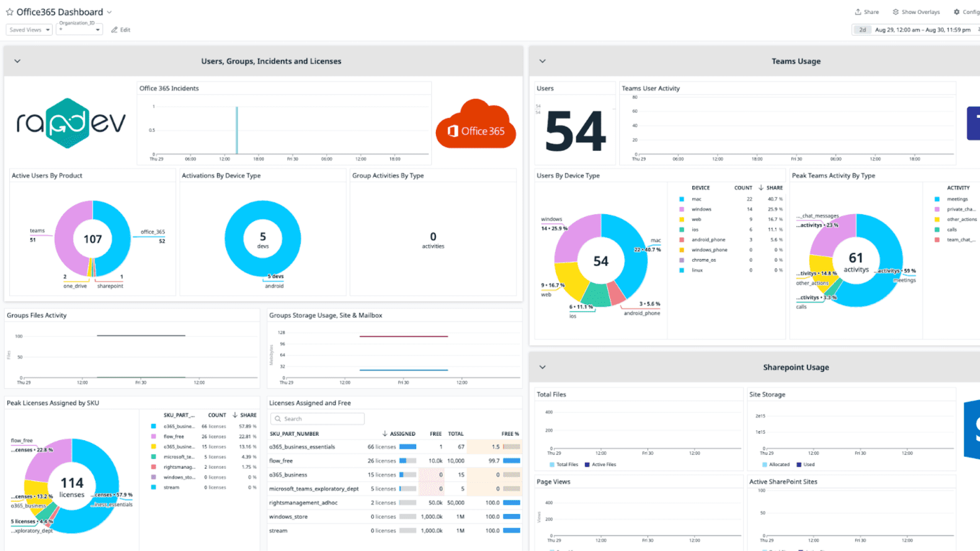The image size is (980, 551).
Task: Click the Page Views widget title
Action: click(x=553, y=482)
